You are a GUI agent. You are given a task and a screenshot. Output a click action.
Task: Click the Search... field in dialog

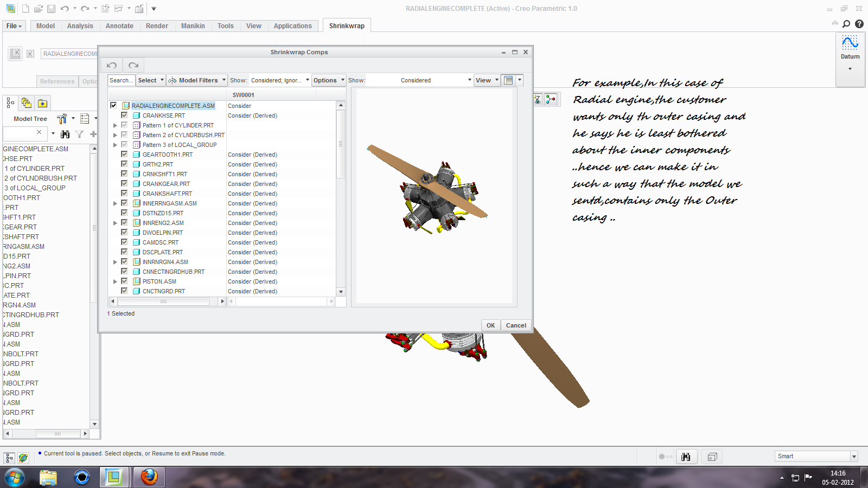coord(121,80)
